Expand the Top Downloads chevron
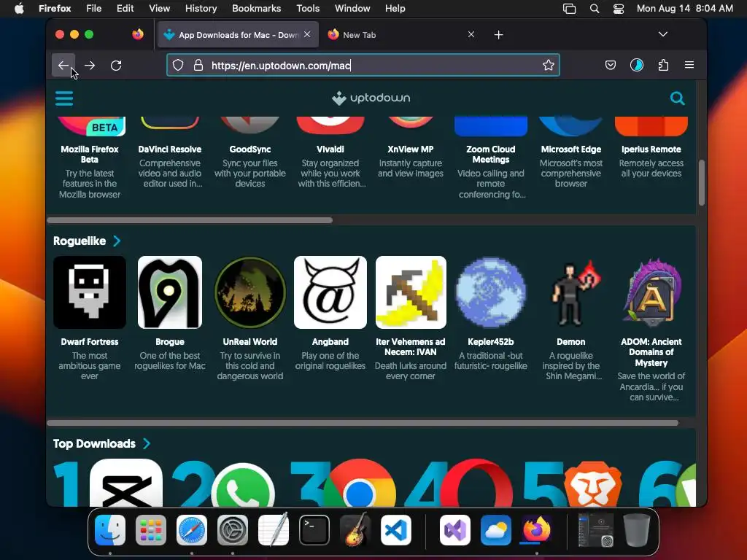The image size is (747, 560). click(147, 444)
